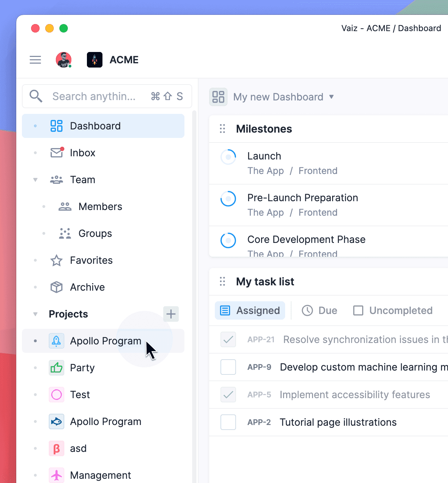Click the Party thumbs-up project icon
Screen dimensions: 448x483
(x=57, y=368)
